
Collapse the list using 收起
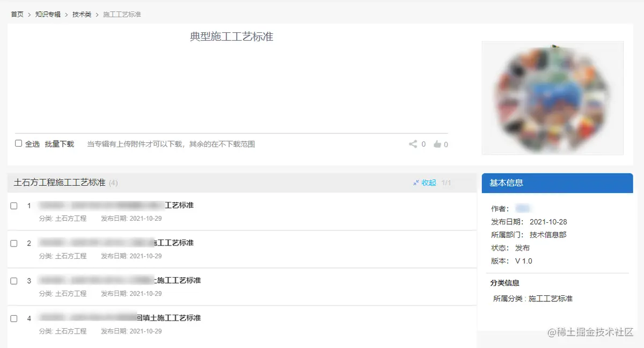point(429,183)
